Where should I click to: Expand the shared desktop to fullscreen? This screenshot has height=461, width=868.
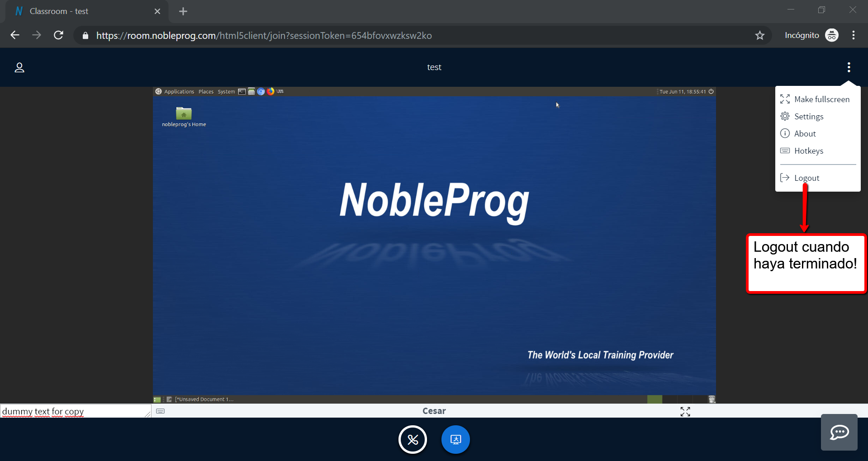(x=685, y=411)
